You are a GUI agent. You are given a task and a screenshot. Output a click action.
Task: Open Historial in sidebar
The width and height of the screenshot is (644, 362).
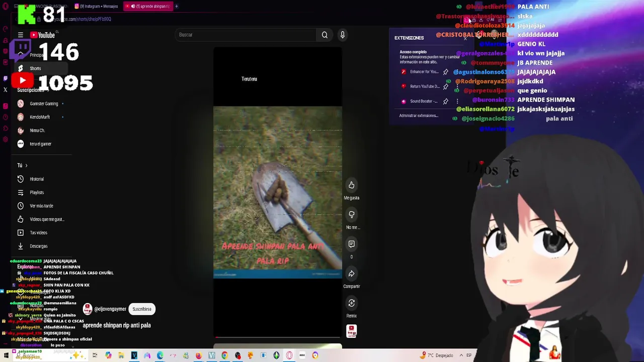(x=40, y=179)
